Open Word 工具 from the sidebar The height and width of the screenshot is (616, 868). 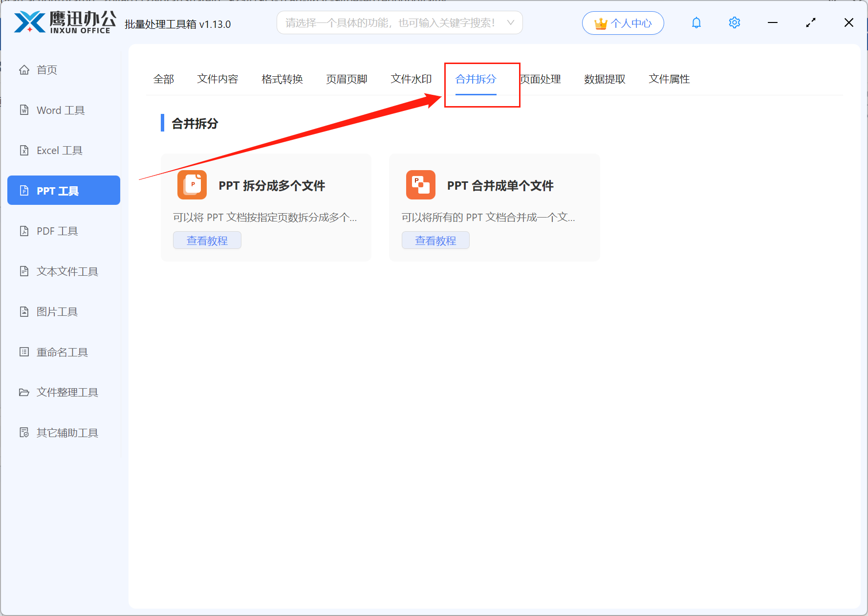point(61,110)
